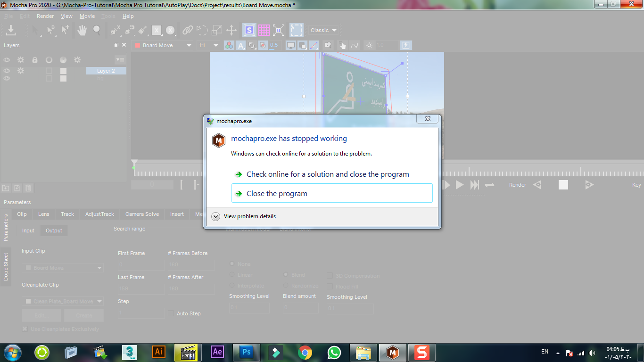This screenshot has height=362, width=644.
Task: Select the Pan hand tool
Action: click(82, 30)
